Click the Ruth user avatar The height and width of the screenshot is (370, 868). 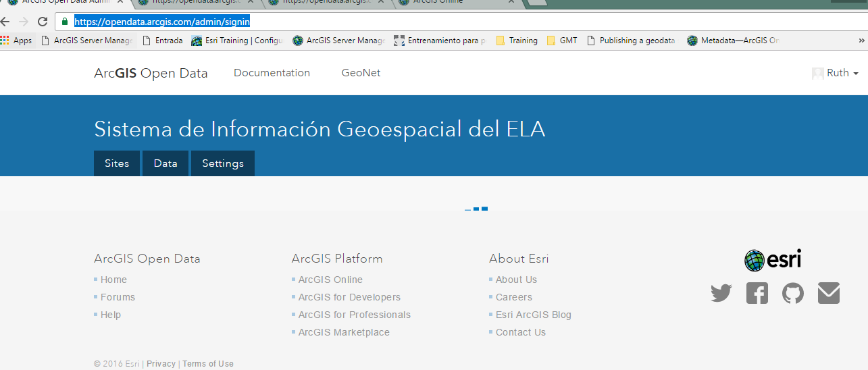point(818,73)
